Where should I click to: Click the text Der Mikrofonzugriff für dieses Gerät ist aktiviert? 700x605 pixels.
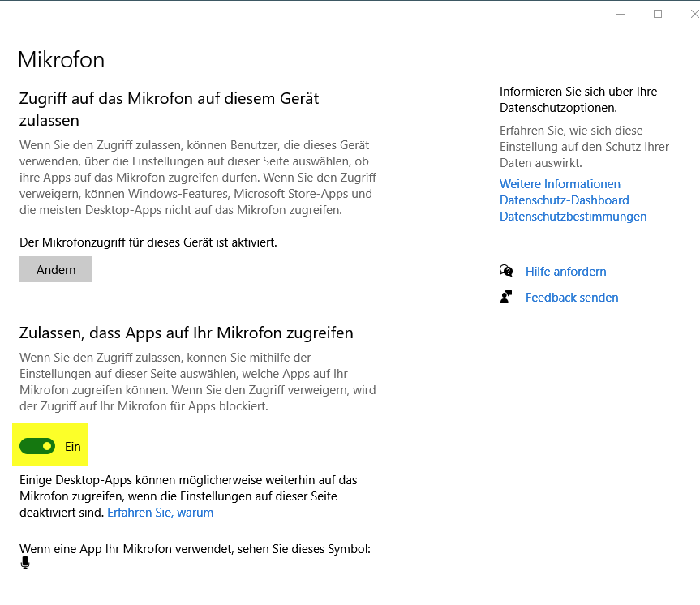(148, 242)
